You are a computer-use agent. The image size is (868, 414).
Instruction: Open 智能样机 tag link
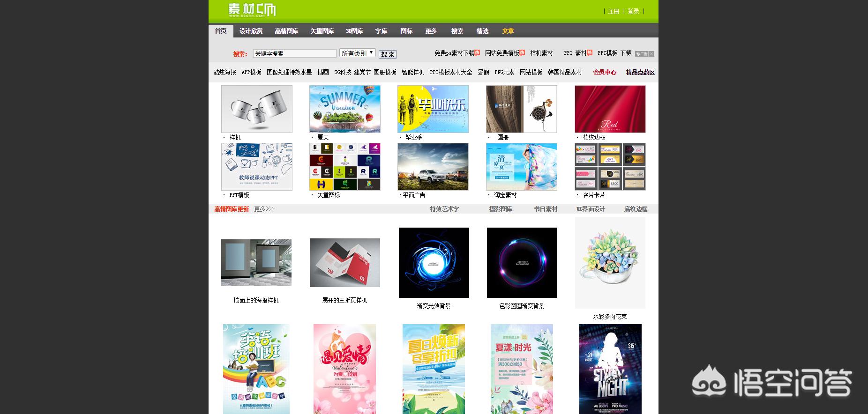(413, 72)
